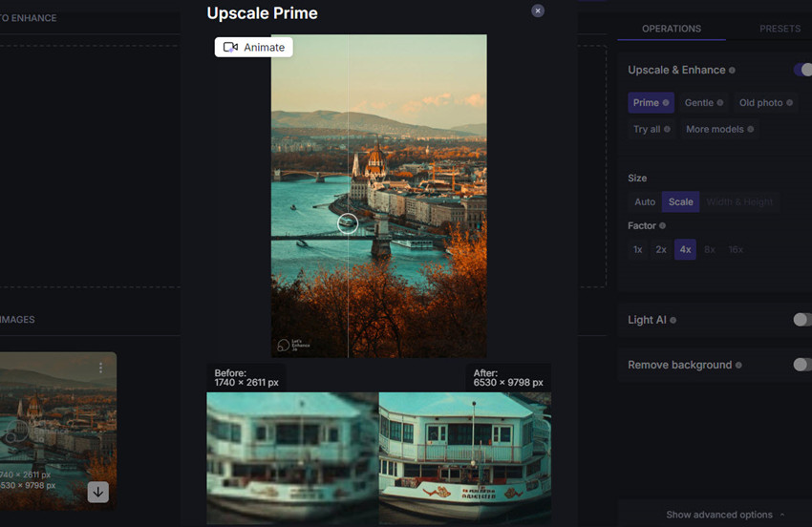Open More models
Screen dimensions: 812x527
(x=719, y=129)
